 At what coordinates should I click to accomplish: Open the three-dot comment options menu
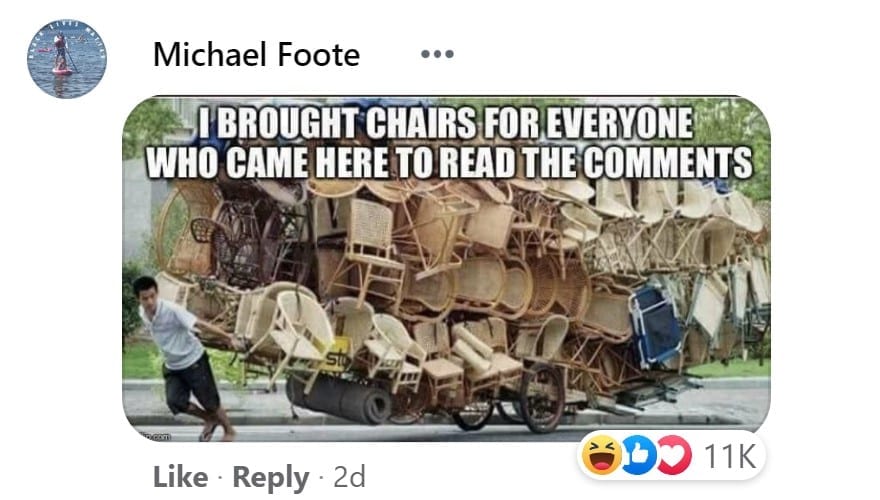click(437, 54)
